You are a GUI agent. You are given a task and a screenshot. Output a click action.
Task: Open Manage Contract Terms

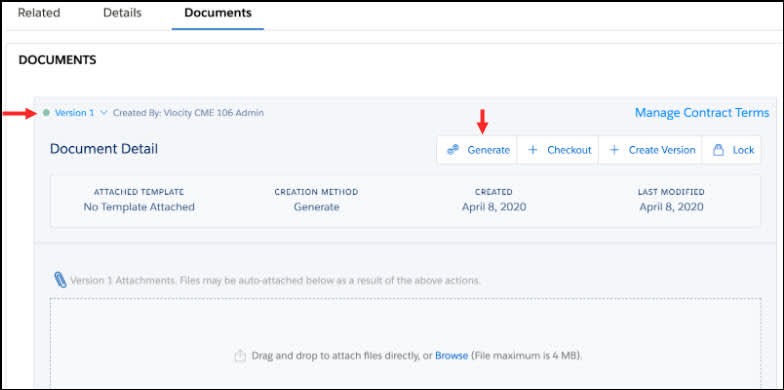702,113
